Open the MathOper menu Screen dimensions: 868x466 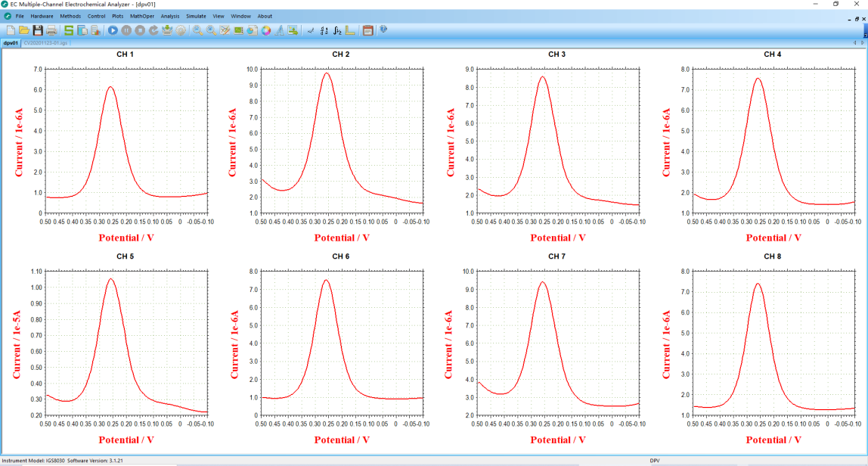142,17
